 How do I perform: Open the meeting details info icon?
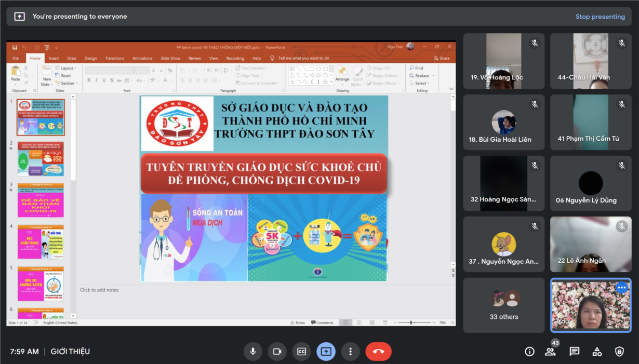click(x=529, y=352)
